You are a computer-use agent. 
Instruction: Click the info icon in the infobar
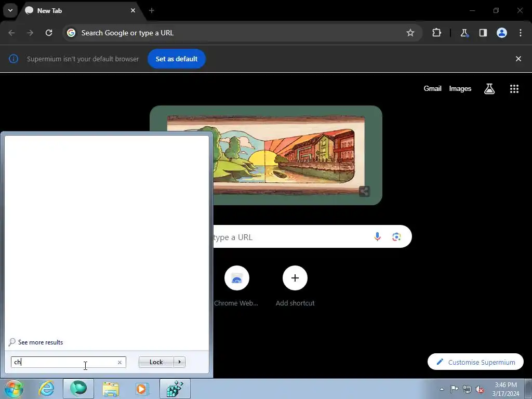(x=14, y=59)
